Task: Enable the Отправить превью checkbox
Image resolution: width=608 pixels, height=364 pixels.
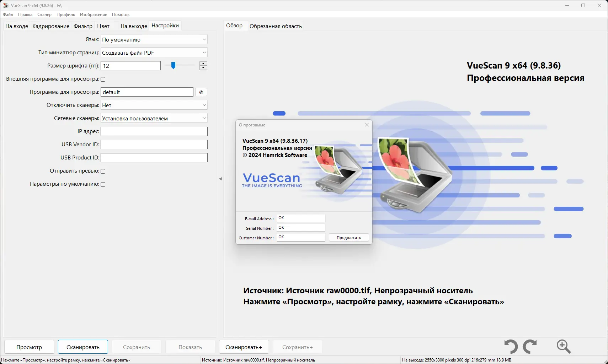Action: pos(103,171)
